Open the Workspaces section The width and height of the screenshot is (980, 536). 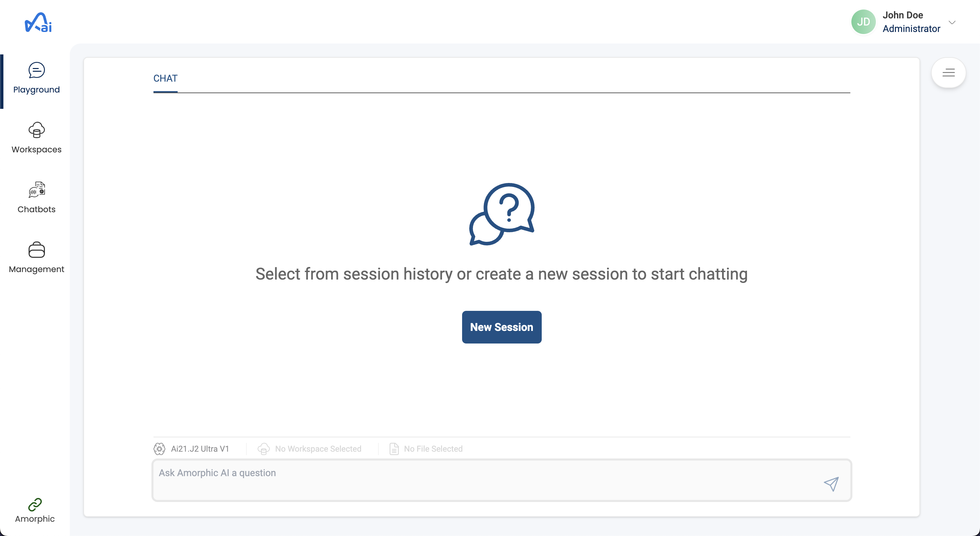pyautogui.click(x=36, y=137)
